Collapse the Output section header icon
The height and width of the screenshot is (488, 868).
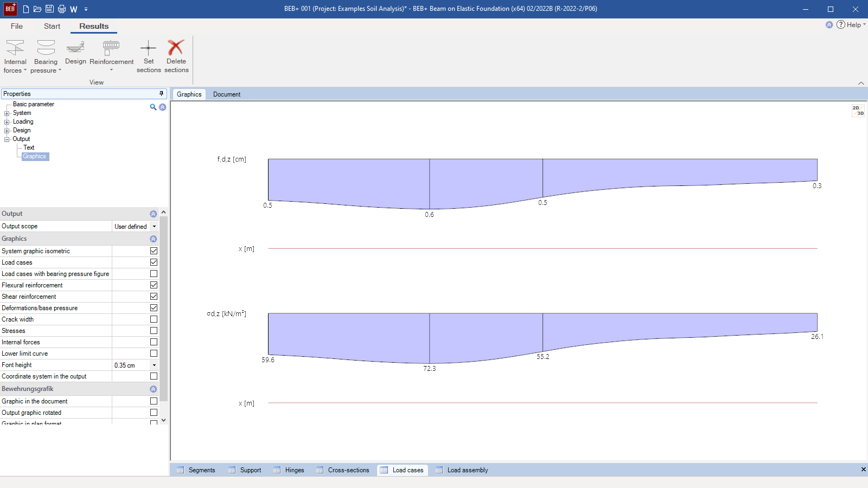click(153, 214)
